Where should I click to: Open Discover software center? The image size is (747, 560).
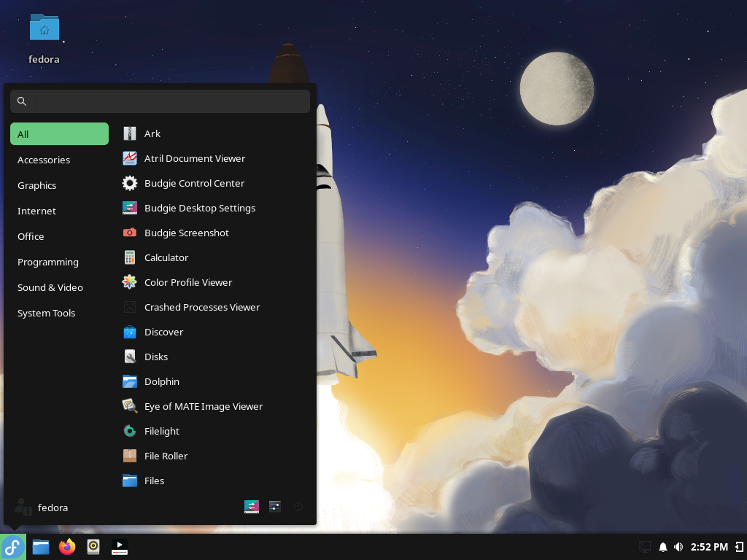point(164,332)
